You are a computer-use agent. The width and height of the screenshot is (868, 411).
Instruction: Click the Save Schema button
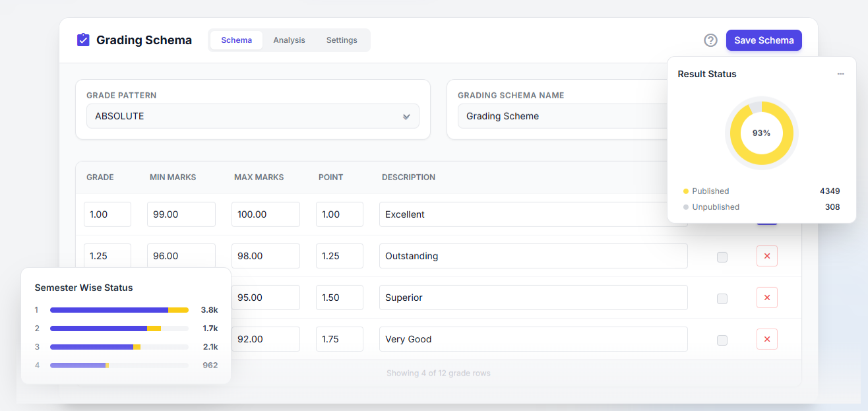point(764,40)
